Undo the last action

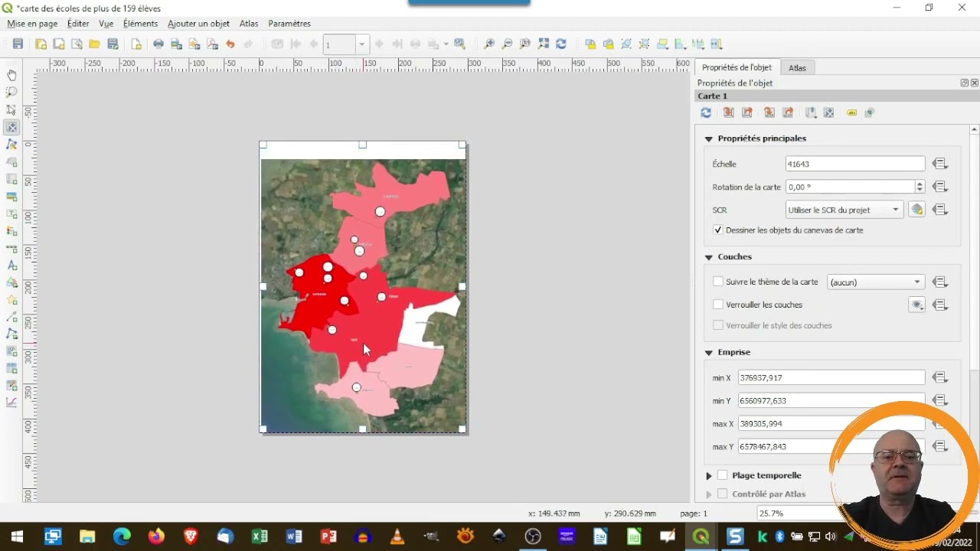[x=230, y=44]
